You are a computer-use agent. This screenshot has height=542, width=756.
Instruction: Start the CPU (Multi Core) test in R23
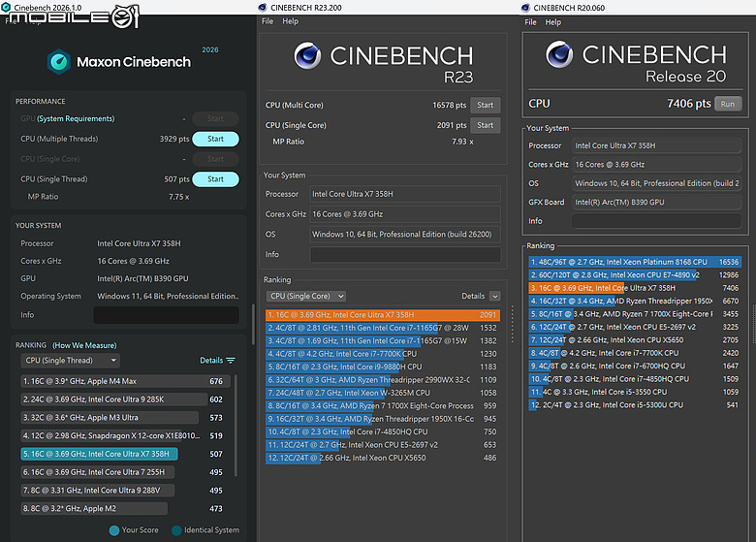pyautogui.click(x=485, y=105)
